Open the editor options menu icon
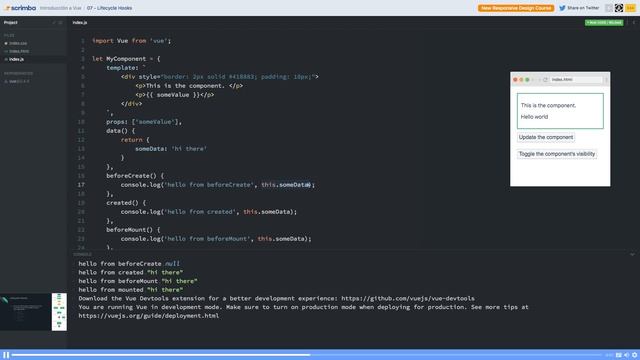Screen dimensions: 640x360 point(633,23)
